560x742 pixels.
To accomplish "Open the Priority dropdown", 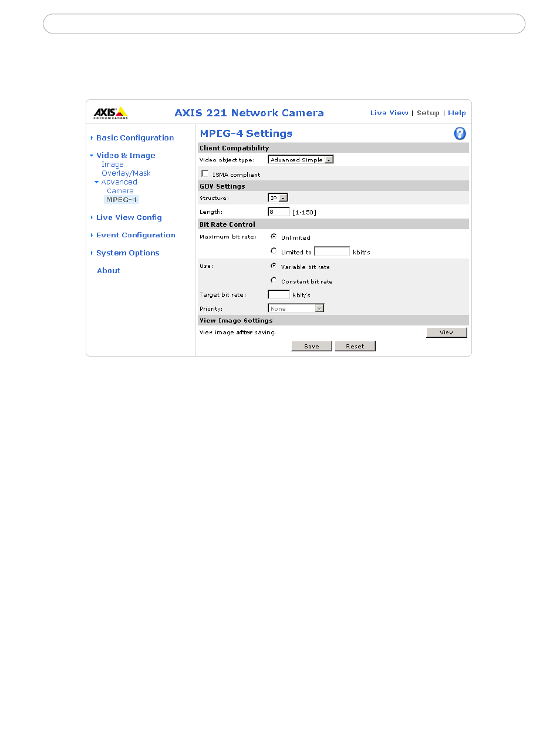I will [296, 308].
